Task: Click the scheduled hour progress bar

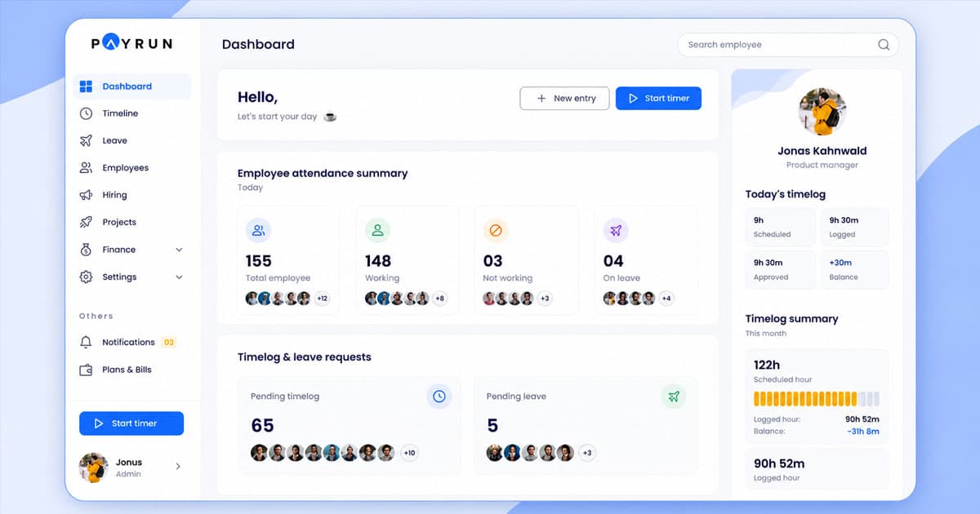Action: coord(817,399)
